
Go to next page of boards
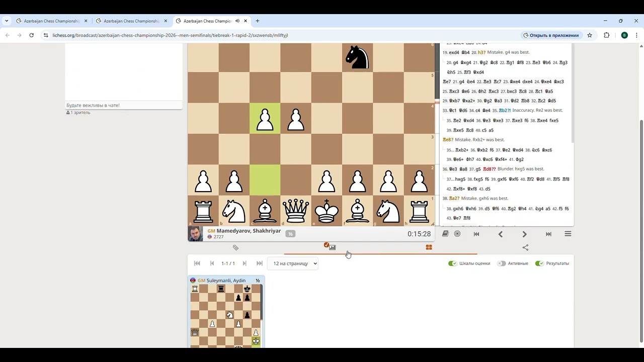[245, 263]
